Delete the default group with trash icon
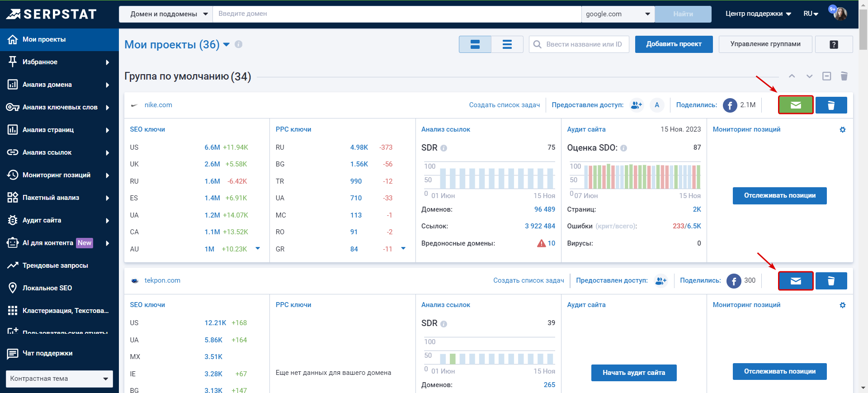 pyautogui.click(x=844, y=76)
